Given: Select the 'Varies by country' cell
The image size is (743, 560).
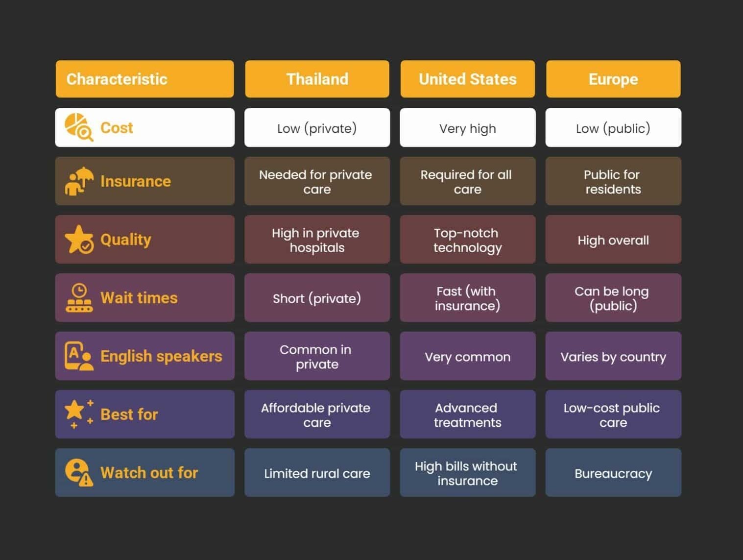Looking at the screenshot, I should click(x=613, y=356).
